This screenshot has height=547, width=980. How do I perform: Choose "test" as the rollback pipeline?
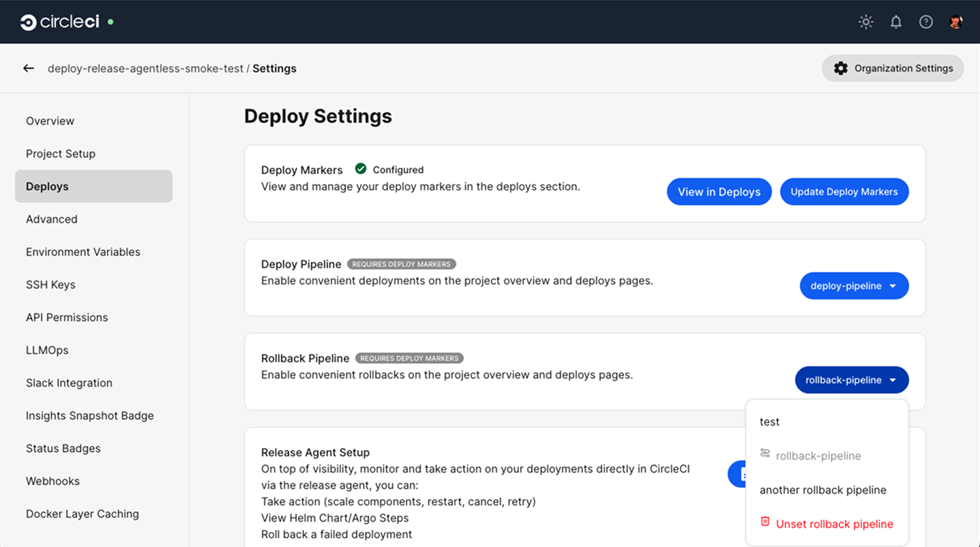[x=769, y=422]
